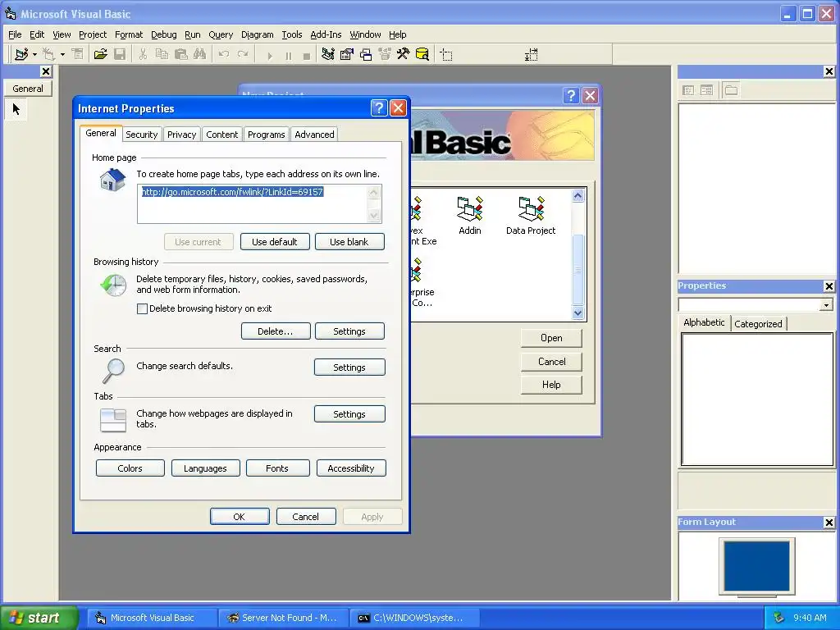Click the Menu Editor toolbar icon
The width and height of the screenshot is (840, 630).
pyautogui.click(x=78, y=54)
